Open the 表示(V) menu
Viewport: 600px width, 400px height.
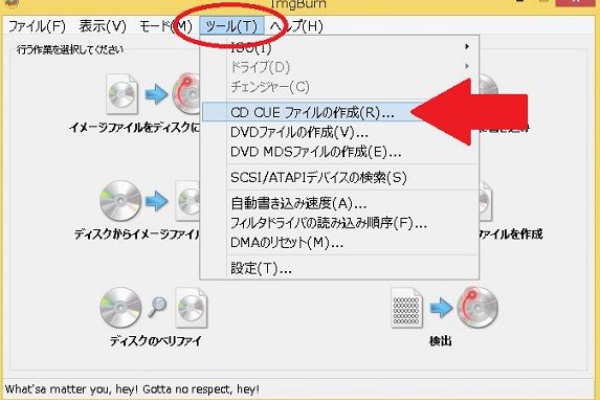[102, 26]
